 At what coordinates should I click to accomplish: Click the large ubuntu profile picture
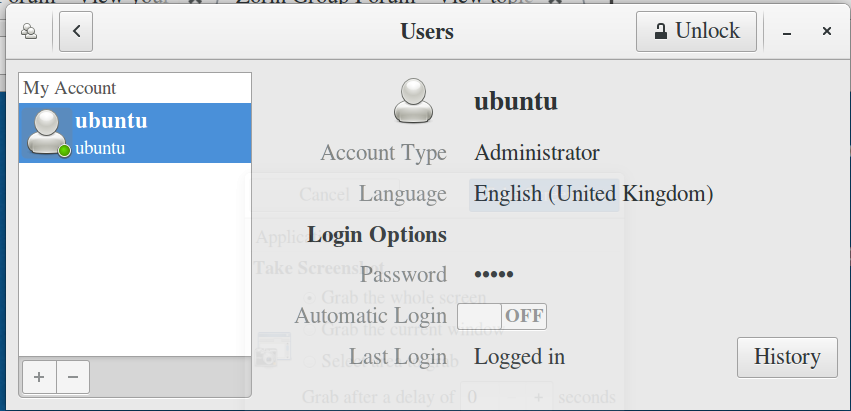click(x=413, y=101)
